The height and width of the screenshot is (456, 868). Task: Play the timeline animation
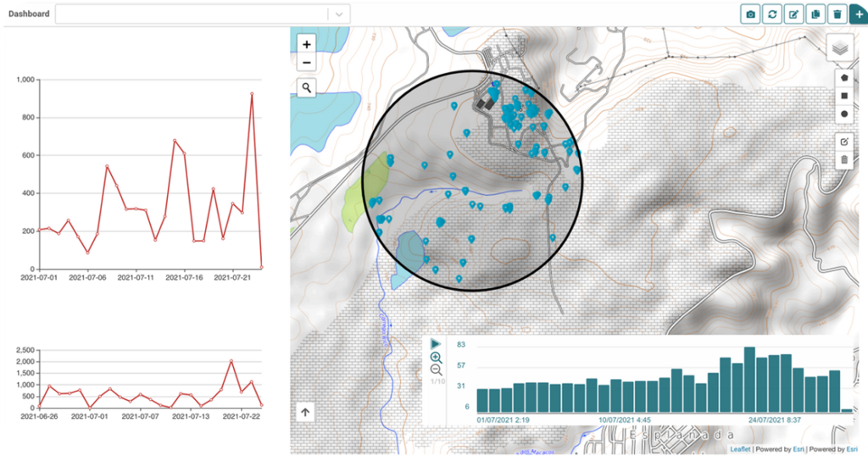(x=436, y=343)
